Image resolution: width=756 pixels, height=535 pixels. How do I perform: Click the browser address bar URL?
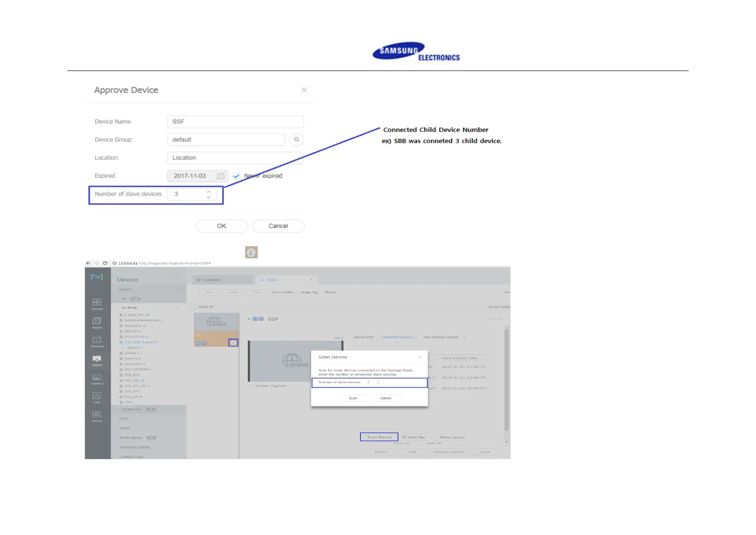[164, 263]
